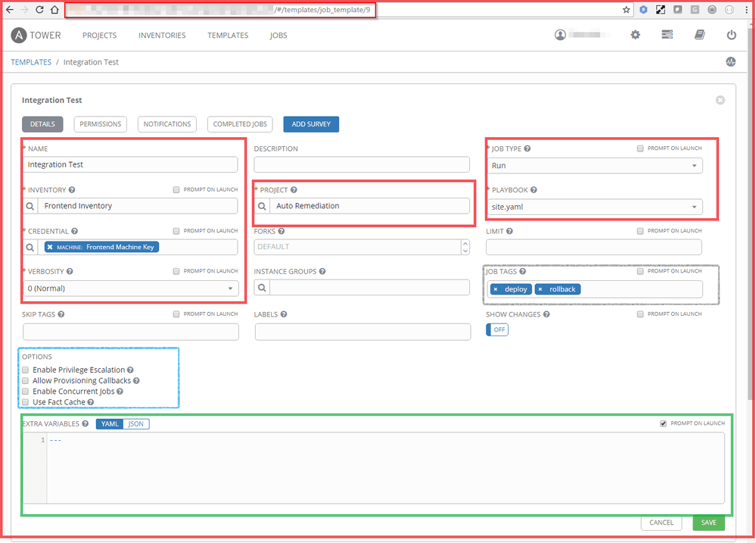Check the Use Fact Cache option
The image size is (756, 543).
coord(26,402)
